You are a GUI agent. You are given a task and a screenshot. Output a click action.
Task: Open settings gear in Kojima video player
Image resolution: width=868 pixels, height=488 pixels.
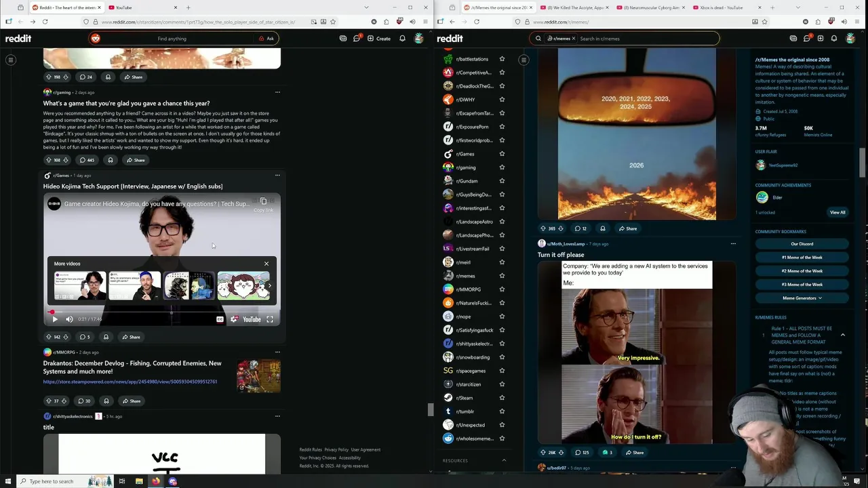[x=234, y=319]
